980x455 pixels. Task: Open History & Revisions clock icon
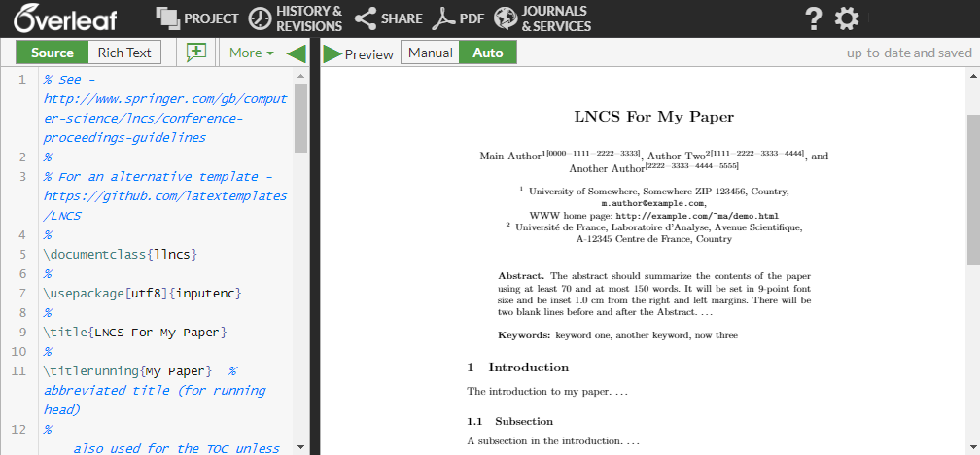point(260,18)
